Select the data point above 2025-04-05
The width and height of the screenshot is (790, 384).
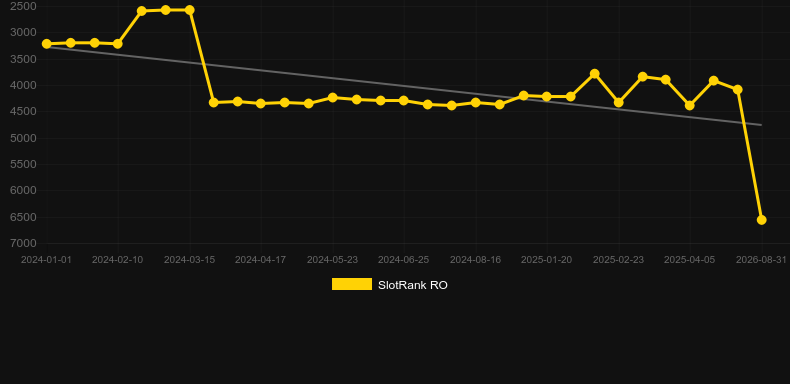[x=690, y=106]
